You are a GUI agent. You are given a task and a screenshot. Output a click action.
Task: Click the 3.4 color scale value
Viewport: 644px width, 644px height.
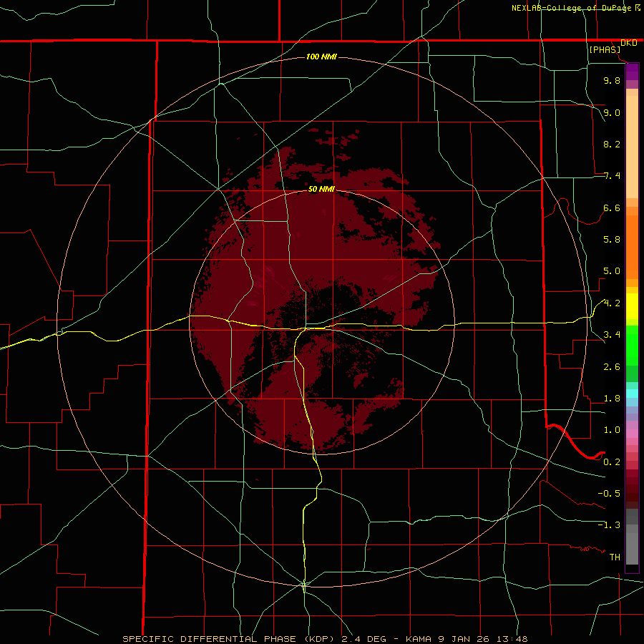pyautogui.click(x=612, y=335)
